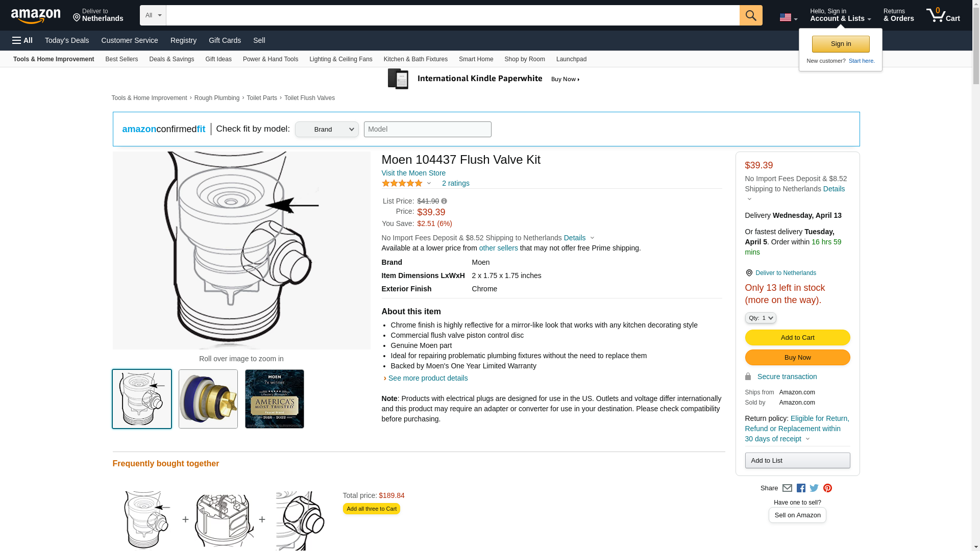Share product via email icon
Viewport: 980px width, 551px height.
pos(787,488)
